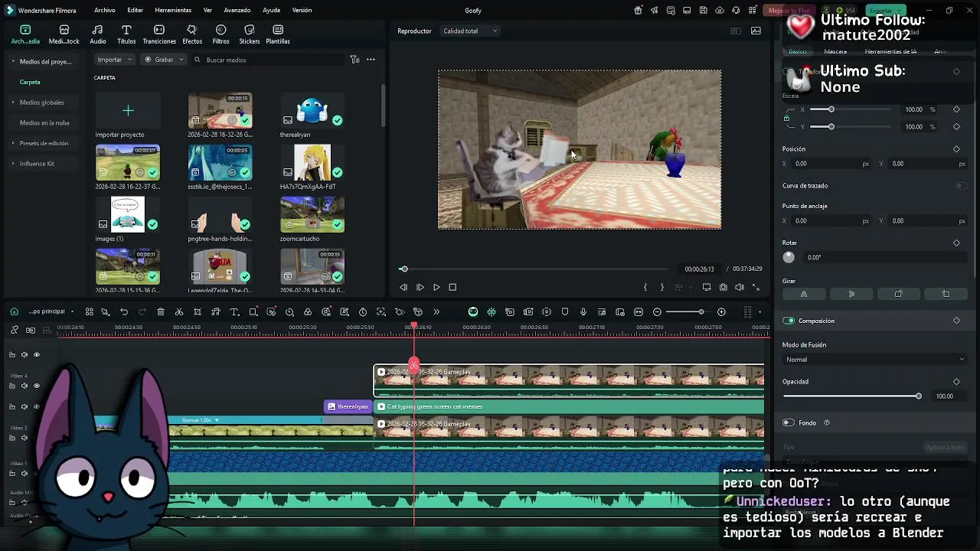Image resolution: width=980 pixels, height=551 pixels.
Task: Toggle the Composición switch
Action: pyautogui.click(x=789, y=321)
